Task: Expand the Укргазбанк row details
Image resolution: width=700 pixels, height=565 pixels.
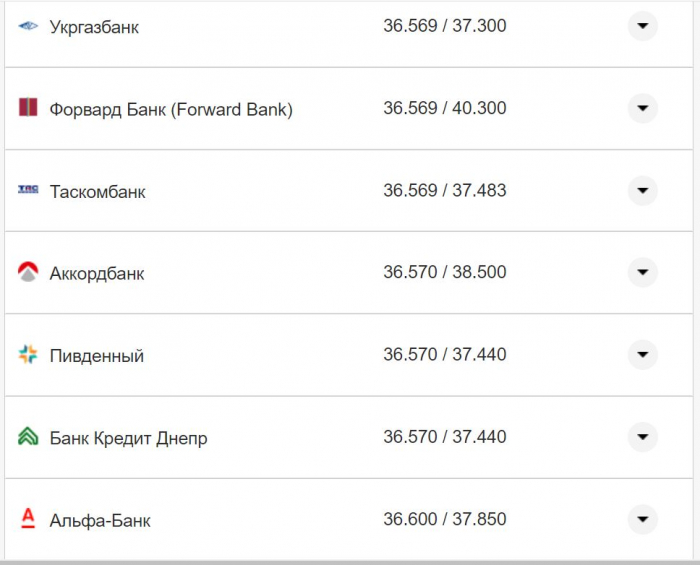Action: click(x=642, y=26)
